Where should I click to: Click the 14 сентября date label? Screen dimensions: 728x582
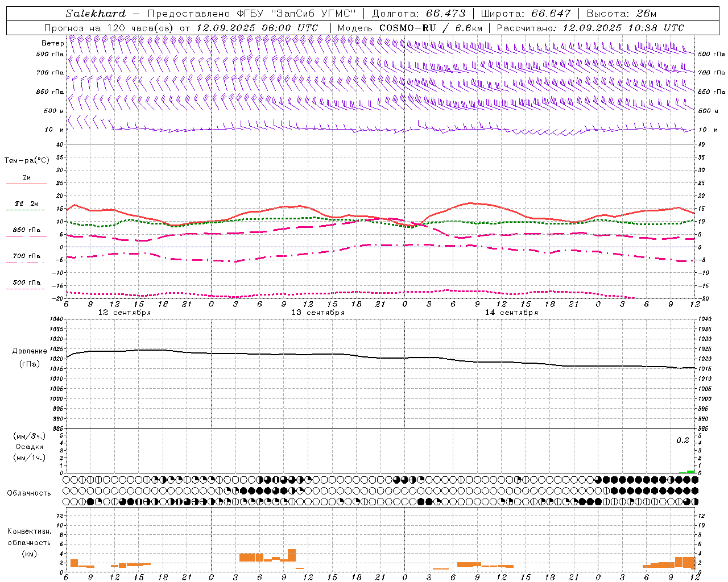(511, 313)
